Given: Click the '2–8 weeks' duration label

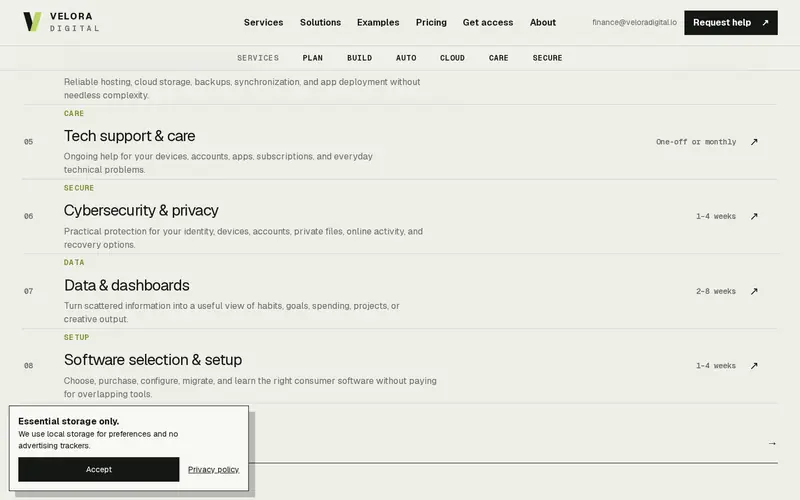Looking at the screenshot, I should [716, 291].
